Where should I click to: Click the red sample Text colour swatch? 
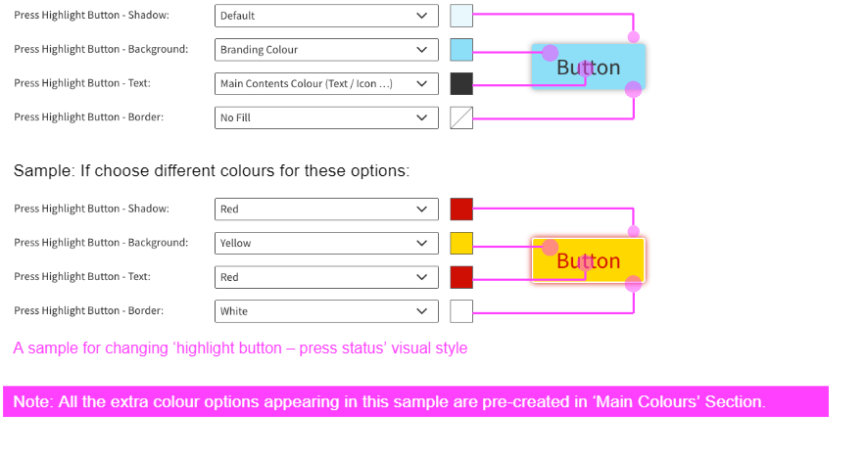(461, 278)
